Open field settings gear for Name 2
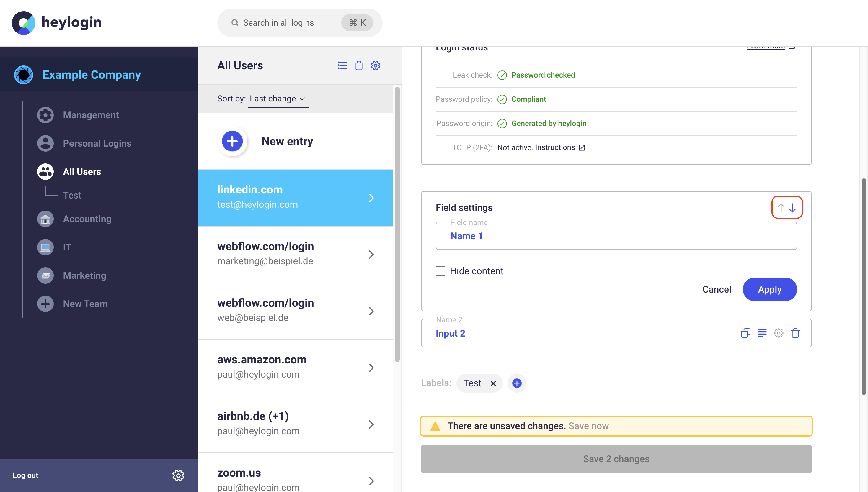The height and width of the screenshot is (492, 868). click(x=778, y=333)
